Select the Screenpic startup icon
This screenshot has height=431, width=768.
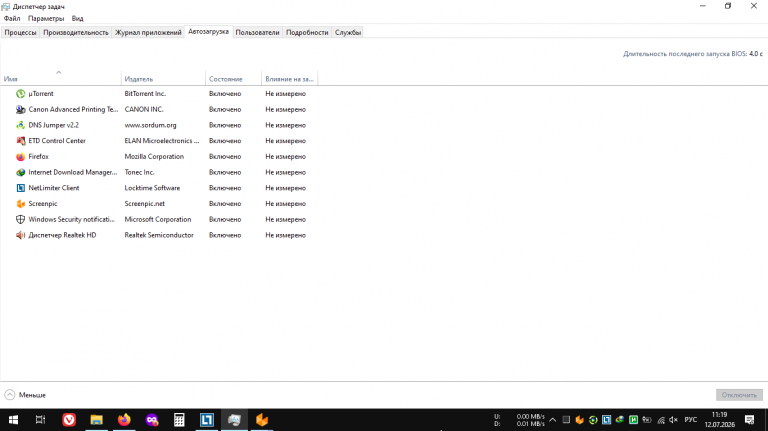(21, 203)
